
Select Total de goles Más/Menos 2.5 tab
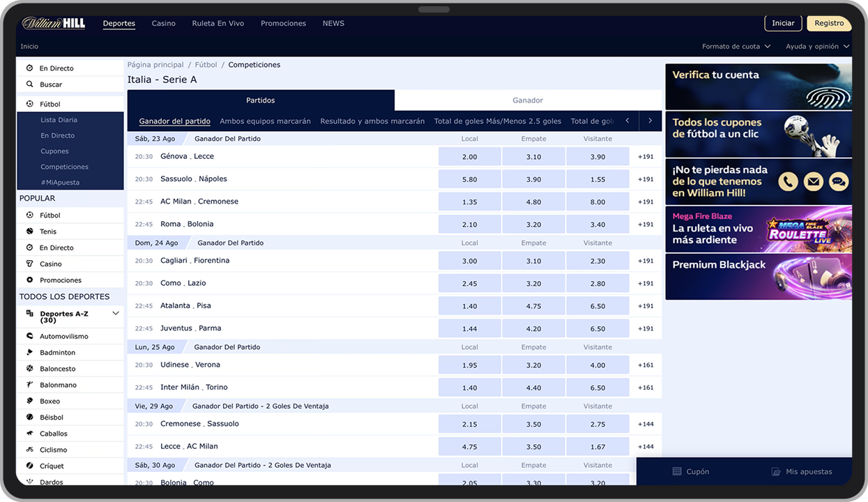click(x=498, y=121)
